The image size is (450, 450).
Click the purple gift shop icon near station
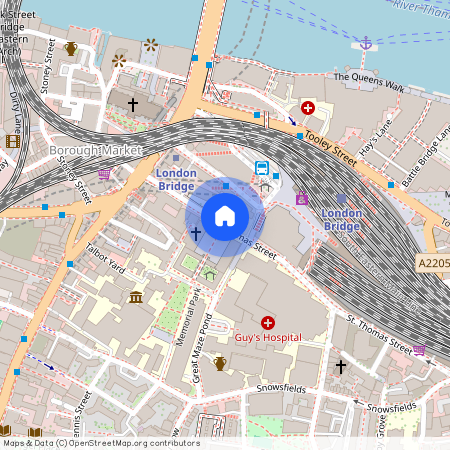pyautogui.click(x=302, y=198)
